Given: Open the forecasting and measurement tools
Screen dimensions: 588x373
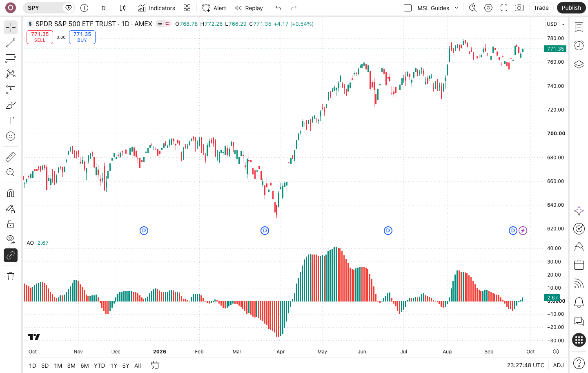Looking at the screenshot, I should pos(11,89).
